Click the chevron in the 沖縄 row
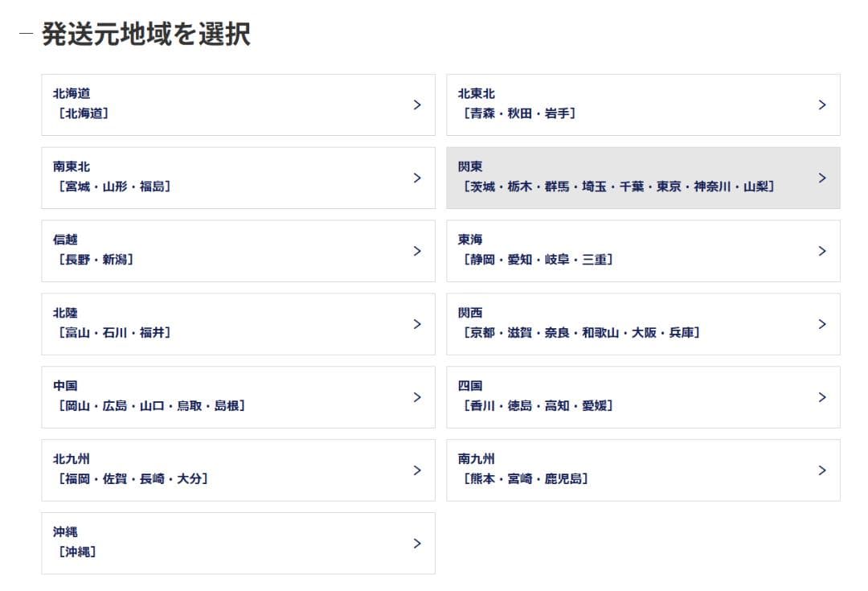The image size is (868, 591). (417, 544)
